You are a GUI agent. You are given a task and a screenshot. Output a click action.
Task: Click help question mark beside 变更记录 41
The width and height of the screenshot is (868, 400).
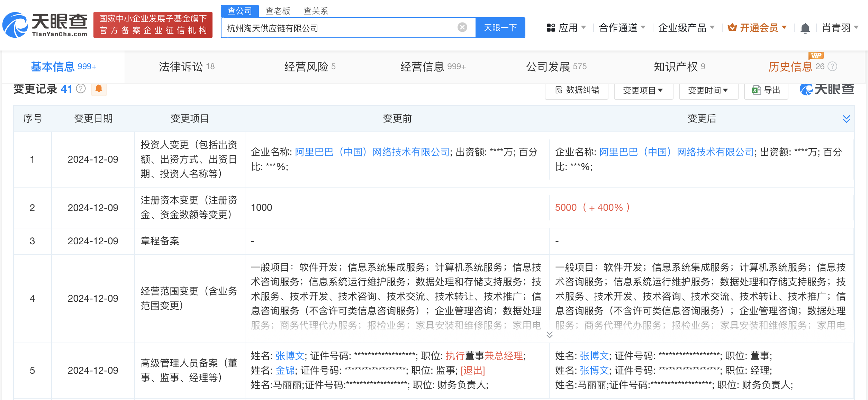[81, 89]
